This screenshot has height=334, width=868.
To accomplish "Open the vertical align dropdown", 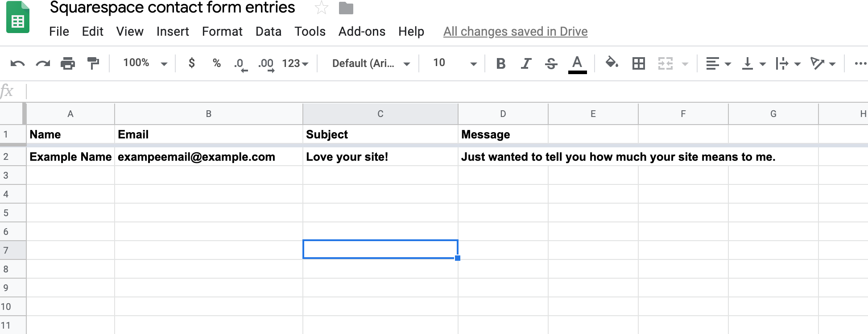I will pos(753,64).
